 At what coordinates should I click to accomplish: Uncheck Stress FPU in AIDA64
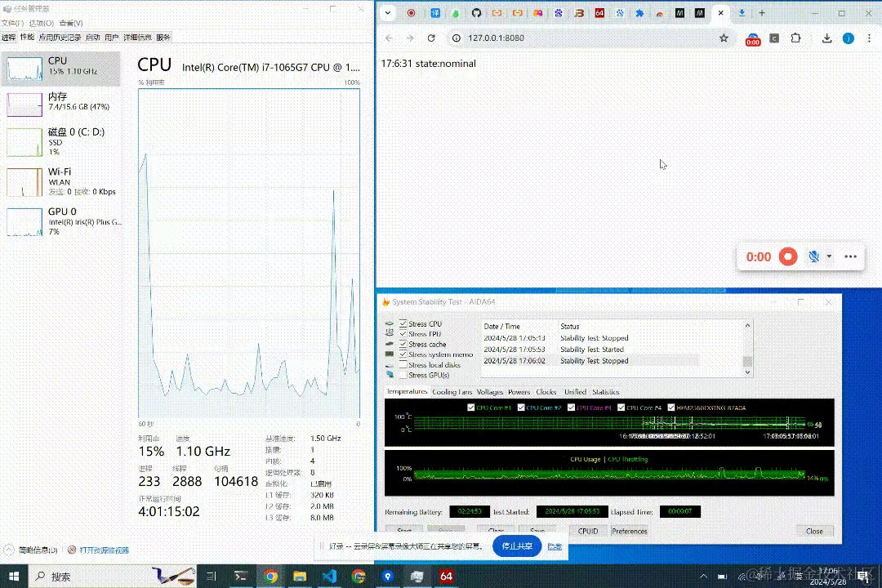click(x=403, y=334)
